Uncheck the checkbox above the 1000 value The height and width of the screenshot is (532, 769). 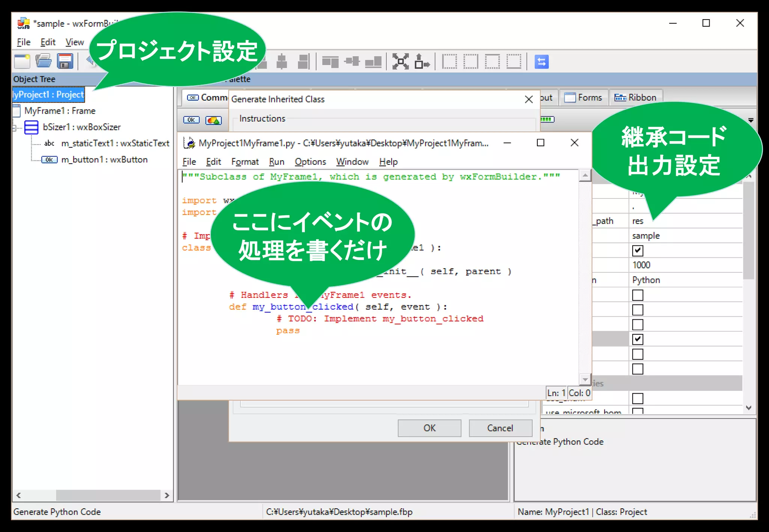pyautogui.click(x=638, y=250)
